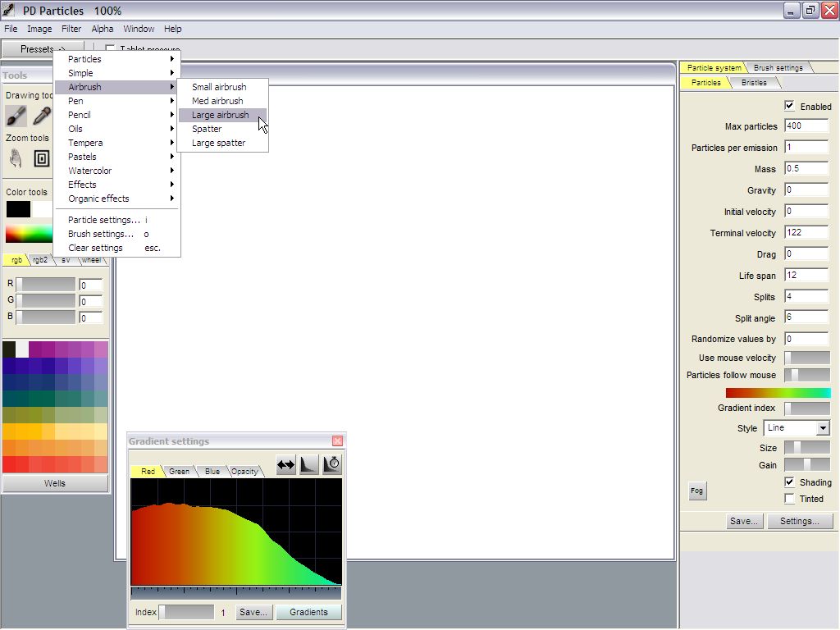840x630 pixels.
Task: Click the Fog button icon
Action: point(696,491)
